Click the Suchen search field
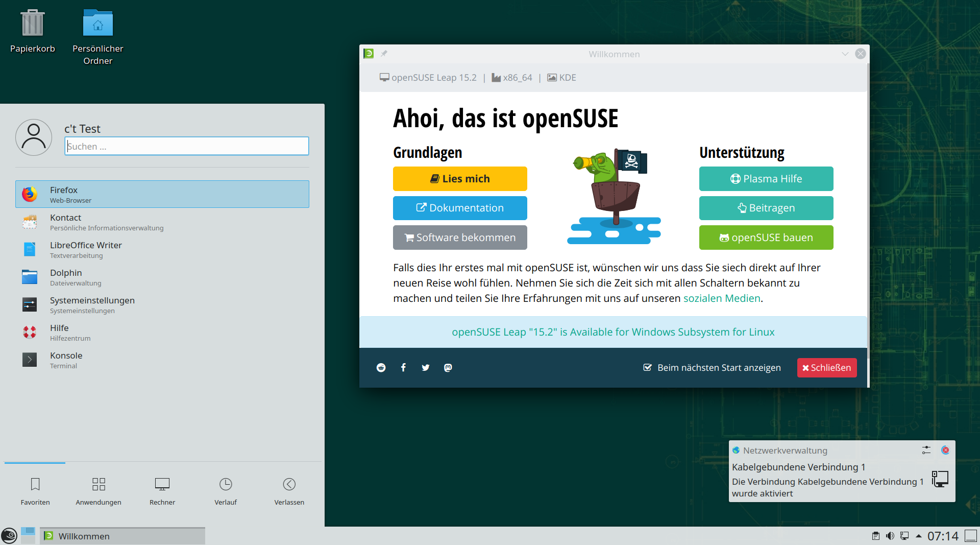The image size is (980, 545). [187, 146]
